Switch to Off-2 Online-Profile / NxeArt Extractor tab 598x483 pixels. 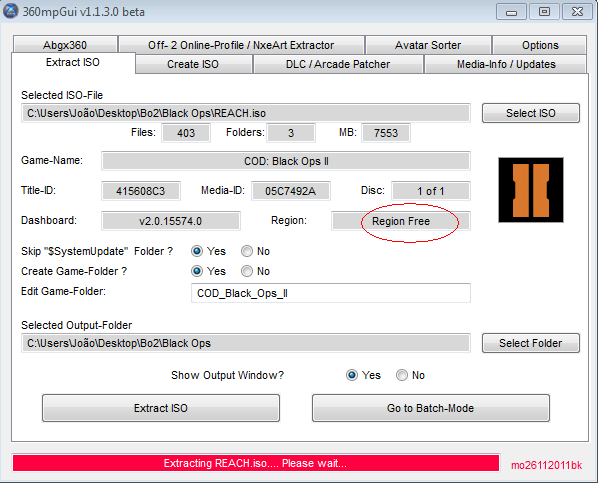(241, 45)
